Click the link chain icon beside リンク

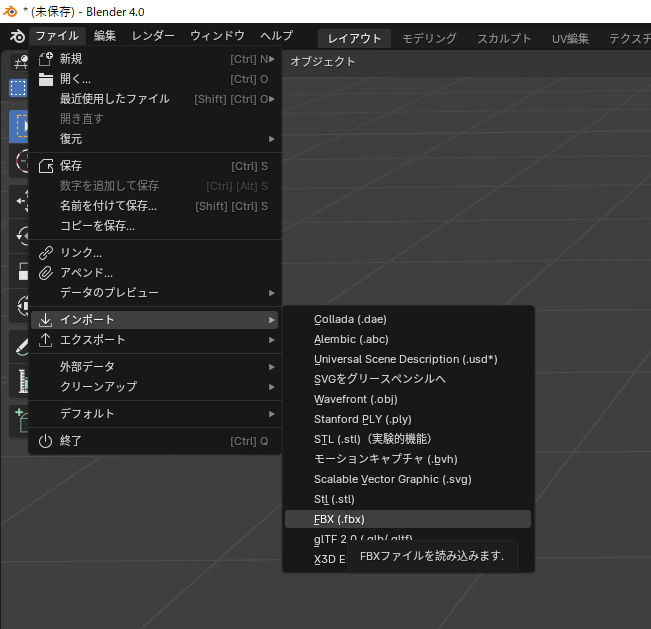[46, 253]
